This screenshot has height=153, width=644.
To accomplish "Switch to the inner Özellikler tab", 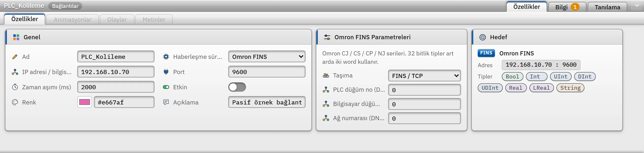I will coord(25,19).
